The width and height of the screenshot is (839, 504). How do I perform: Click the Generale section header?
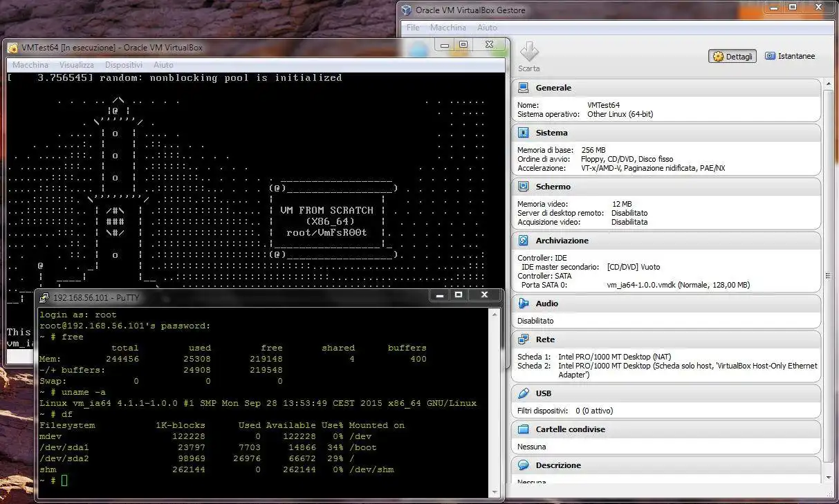tap(666, 88)
